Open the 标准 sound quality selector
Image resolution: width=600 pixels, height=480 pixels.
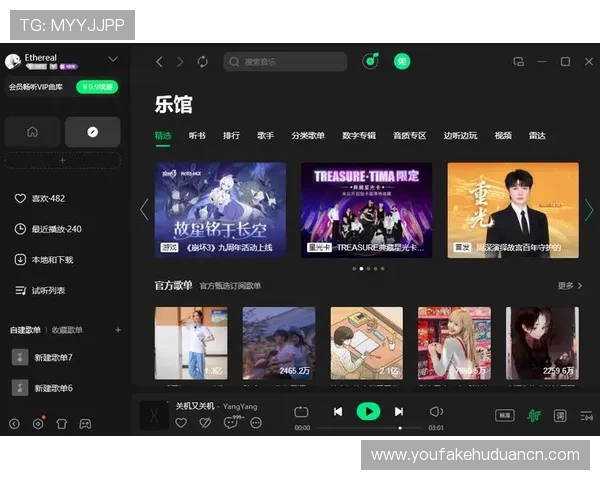click(x=505, y=415)
